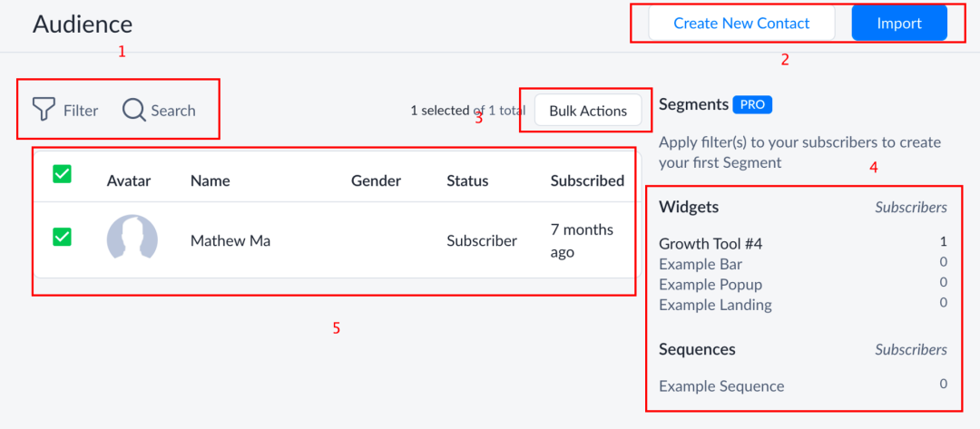The image size is (980, 429).
Task: Click the Search magnifier icon
Action: click(x=133, y=110)
